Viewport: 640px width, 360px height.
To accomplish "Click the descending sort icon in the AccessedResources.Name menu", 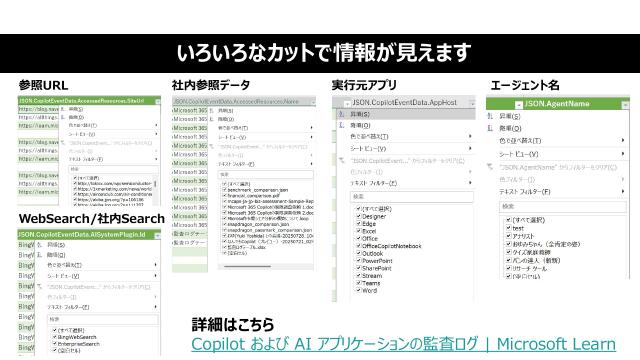I will (x=211, y=119).
